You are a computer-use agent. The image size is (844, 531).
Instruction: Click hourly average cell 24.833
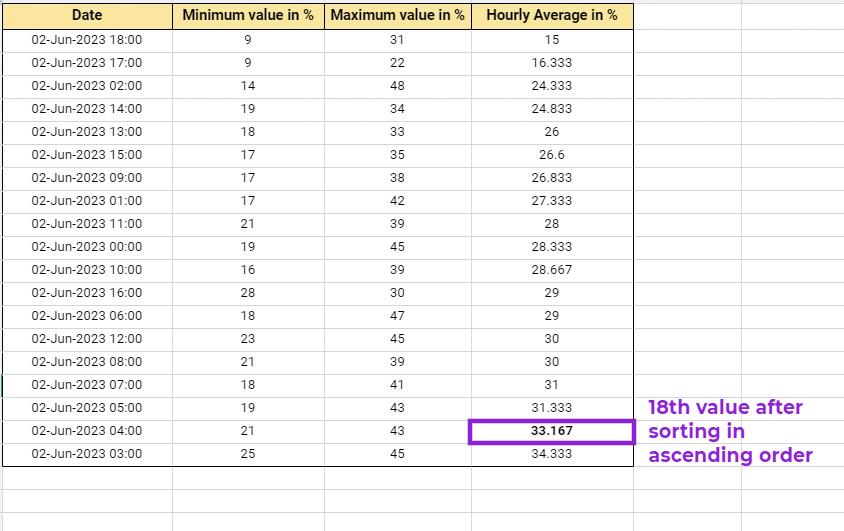coord(552,109)
